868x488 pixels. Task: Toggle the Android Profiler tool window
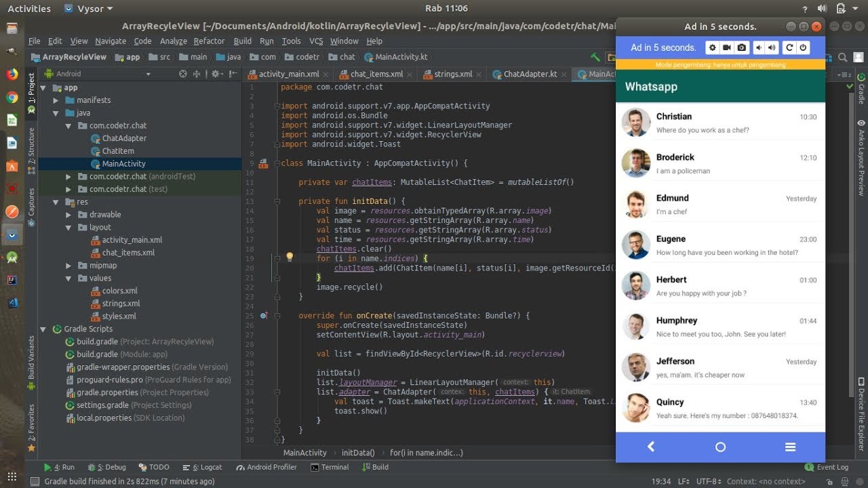click(267, 467)
